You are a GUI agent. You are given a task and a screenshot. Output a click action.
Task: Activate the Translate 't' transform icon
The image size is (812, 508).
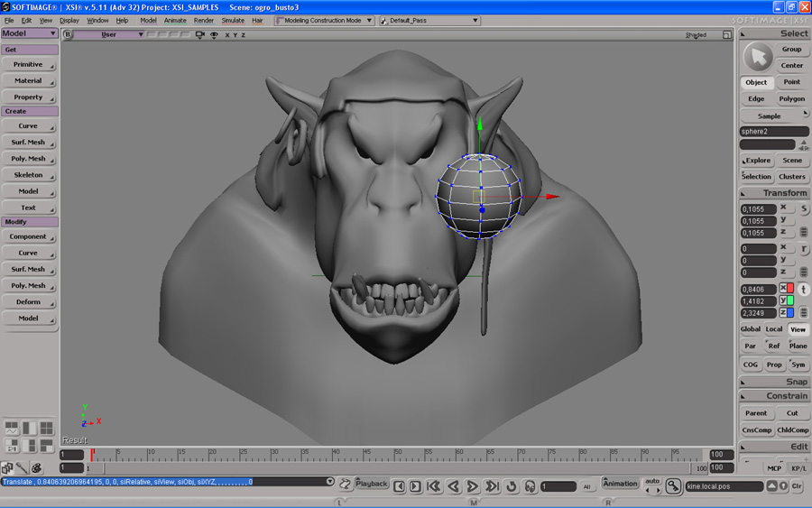click(x=804, y=290)
